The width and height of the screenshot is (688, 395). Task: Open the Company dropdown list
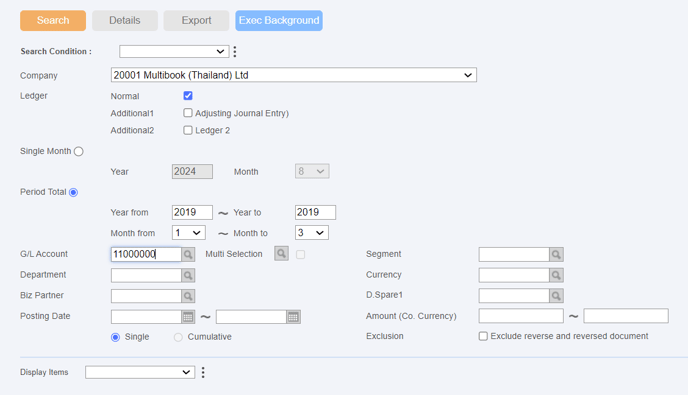294,75
